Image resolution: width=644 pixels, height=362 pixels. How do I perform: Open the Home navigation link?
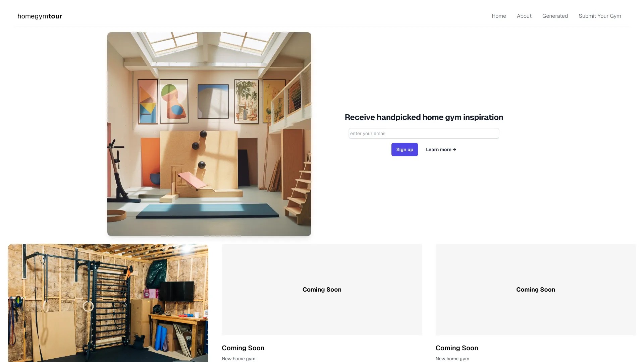(x=499, y=16)
